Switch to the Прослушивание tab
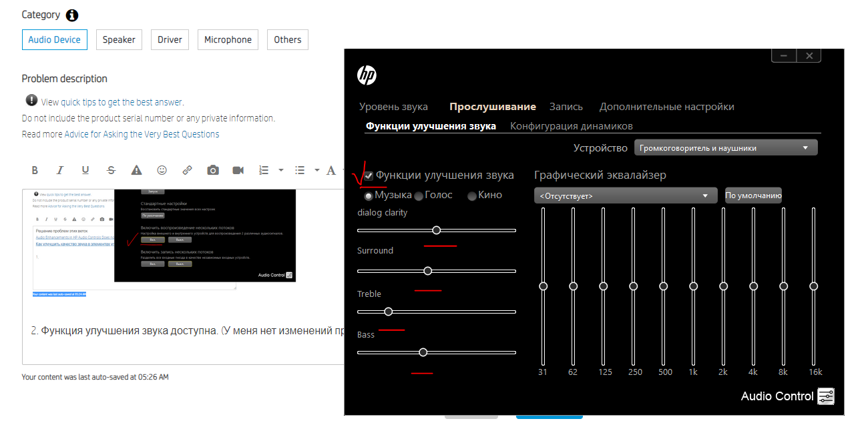The width and height of the screenshot is (868, 429). tap(493, 107)
